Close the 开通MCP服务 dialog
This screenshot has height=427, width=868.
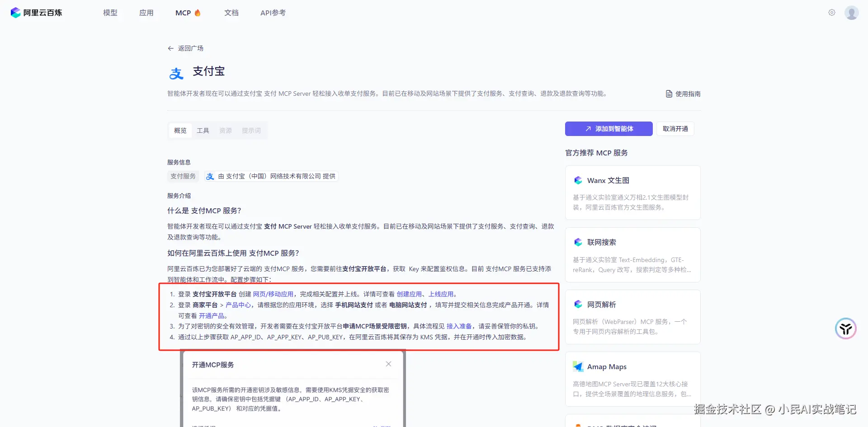(x=388, y=364)
